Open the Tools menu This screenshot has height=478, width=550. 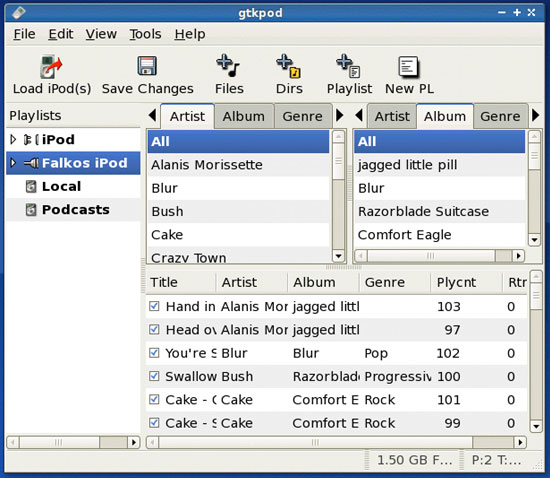[145, 34]
